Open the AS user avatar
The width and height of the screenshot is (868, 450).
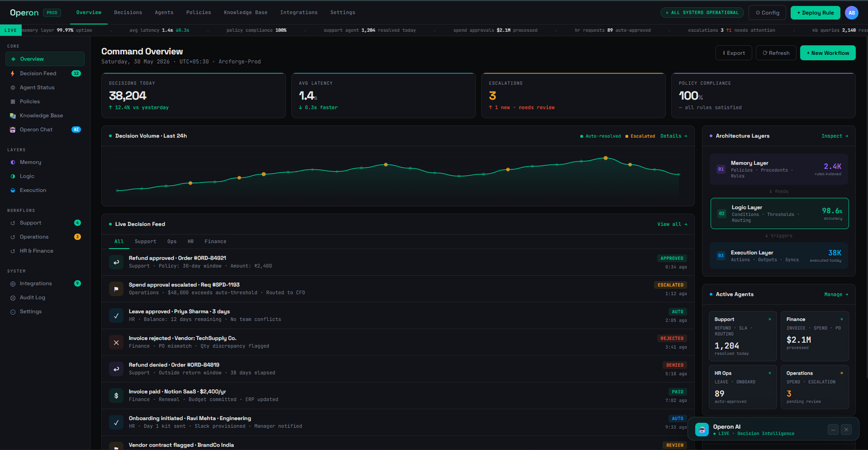click(852, 12)
